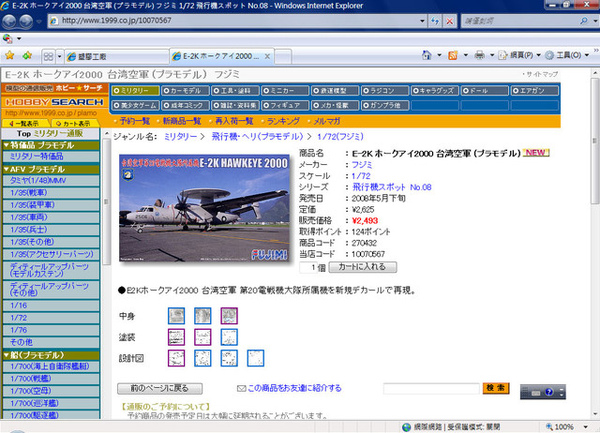This screenshot has width=600, height=433.
Task: Click the mail envelope icon beside recommend link
Action: (241, 389)
